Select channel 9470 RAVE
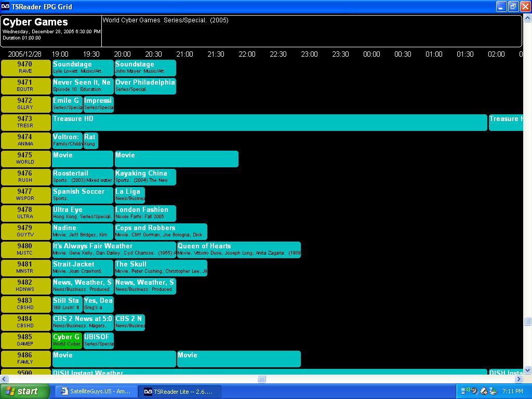The height and width of the screenshot is (399, 532). 25,68
